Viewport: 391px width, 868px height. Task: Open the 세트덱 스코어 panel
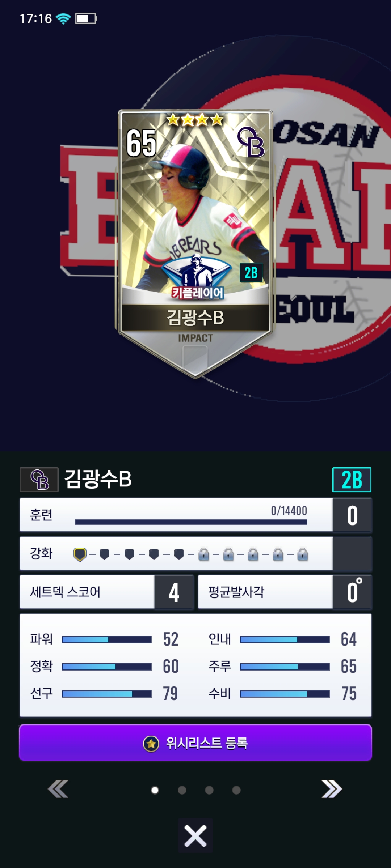point(106,592)
